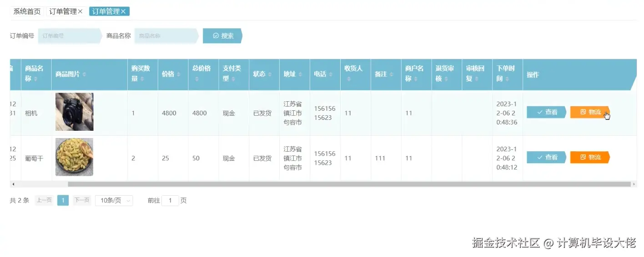Click 物流 button for 相机 order
The height and width of the screenshot is (257, 644).
point(590,112)
